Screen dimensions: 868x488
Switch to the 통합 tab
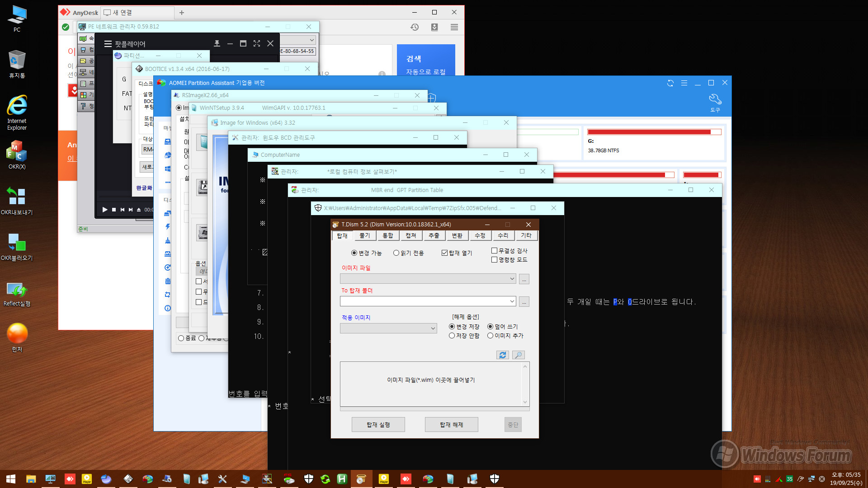tap(387, 236)
